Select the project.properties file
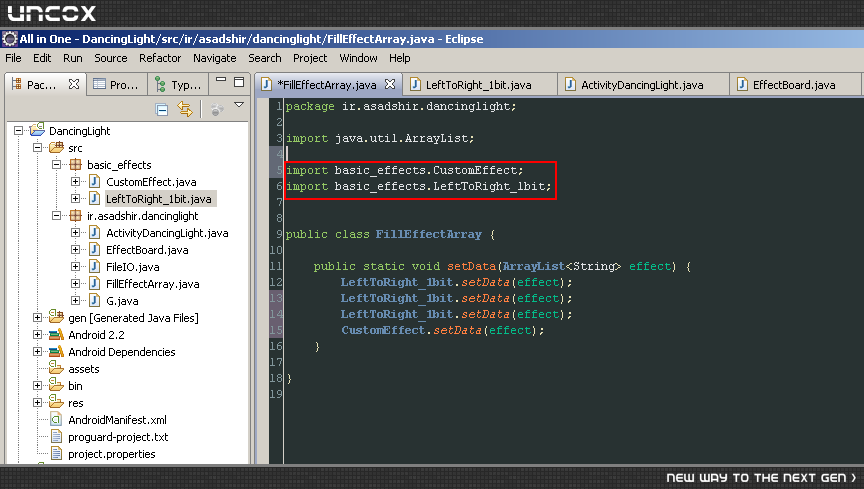 click(x=112, y=454)
